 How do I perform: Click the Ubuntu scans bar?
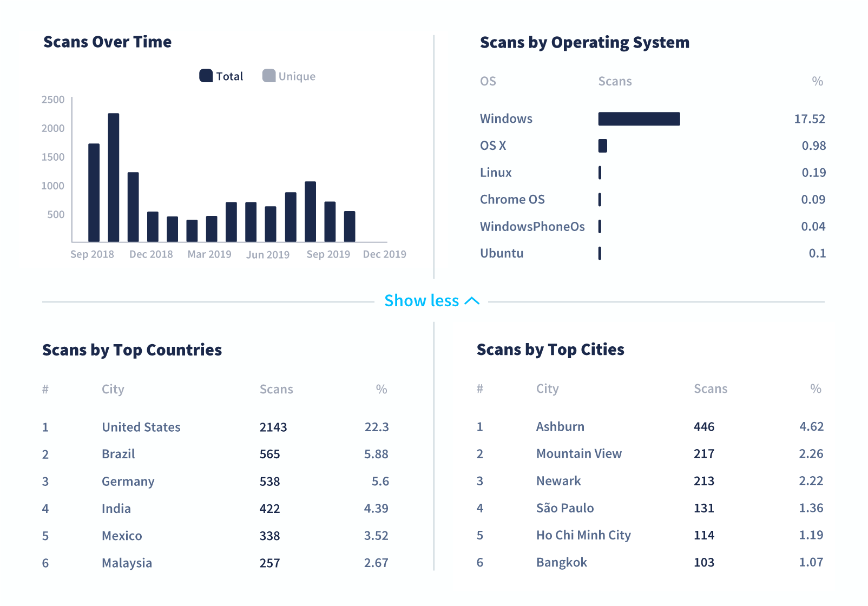pyautogui.click(x=600, y=253)
